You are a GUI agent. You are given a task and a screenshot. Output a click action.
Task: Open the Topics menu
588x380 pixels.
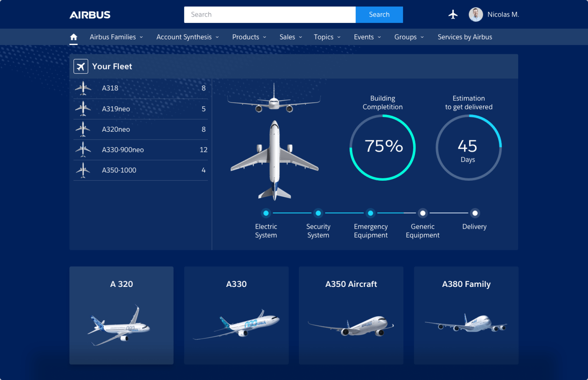click(323, 37)
